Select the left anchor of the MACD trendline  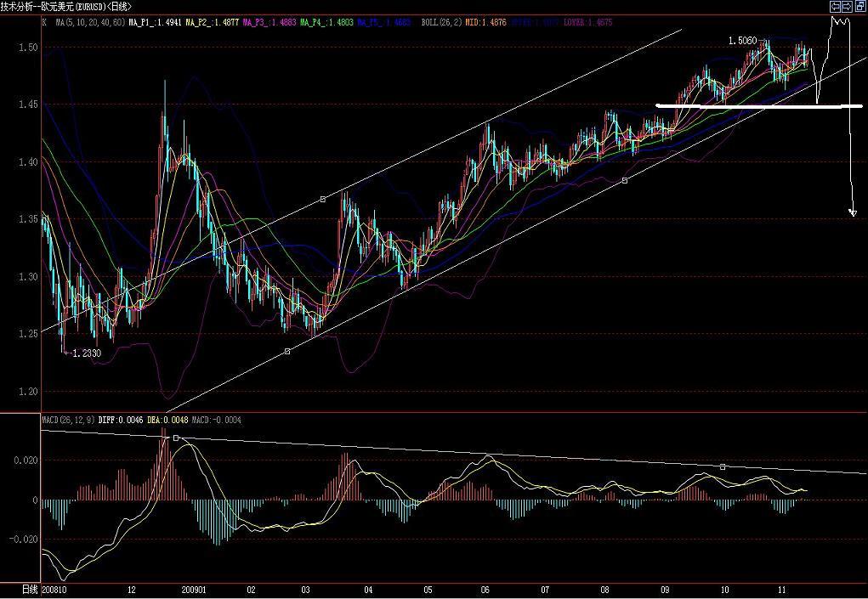tap(176, 438)
